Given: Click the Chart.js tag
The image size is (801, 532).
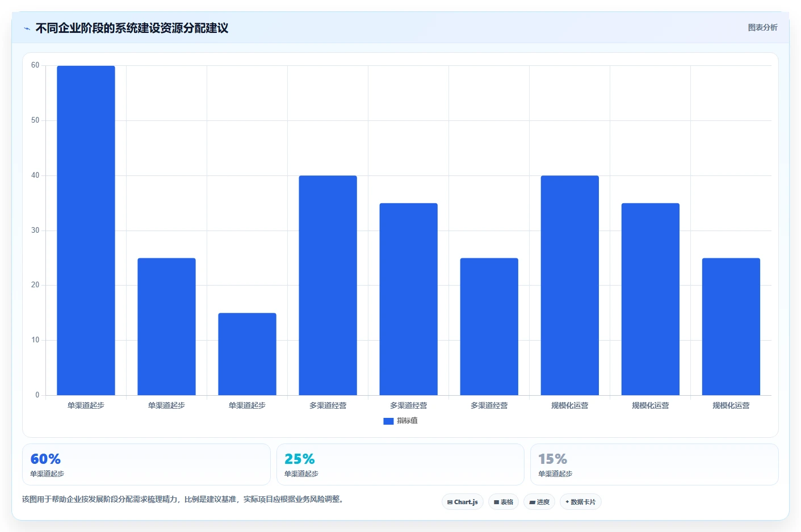Looking at the screenshot, I should pos(463,502).
